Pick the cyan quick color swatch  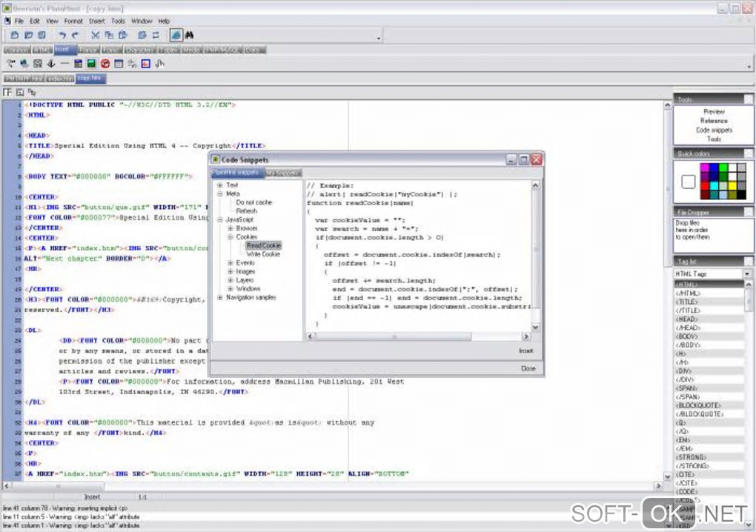pos(714,186)
